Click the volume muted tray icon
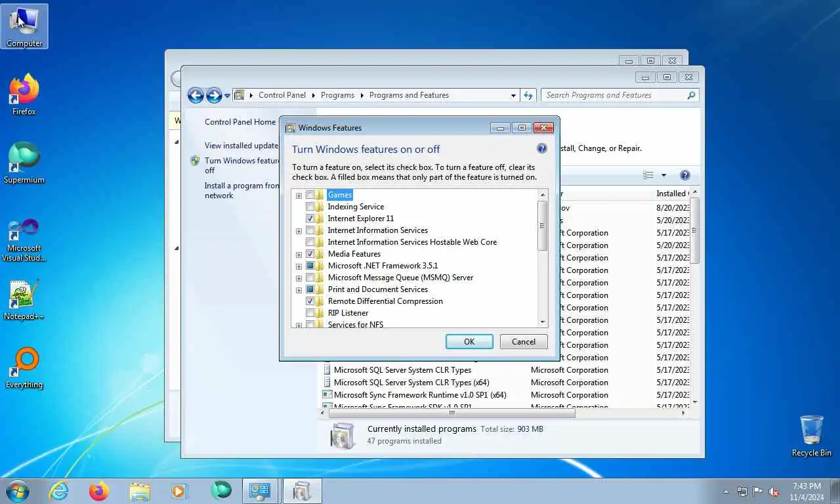The width and height of the screenshot is (840, 504). point(774,491)
